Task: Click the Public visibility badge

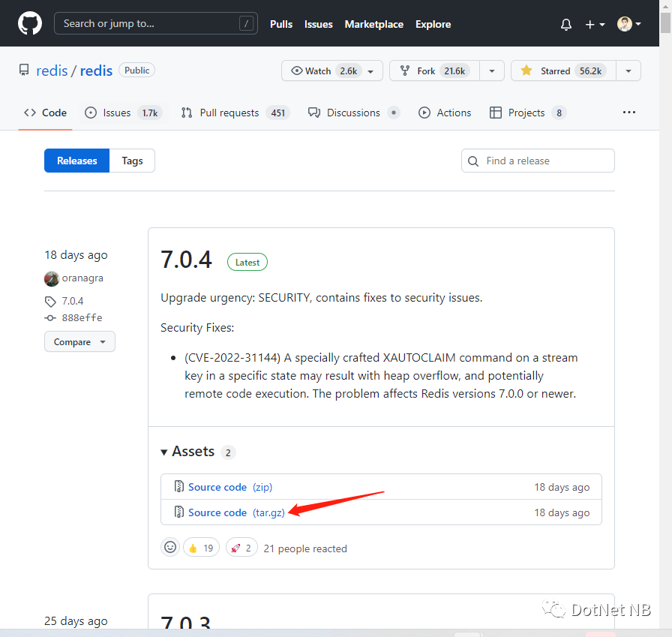Action: tap(136, 71)
